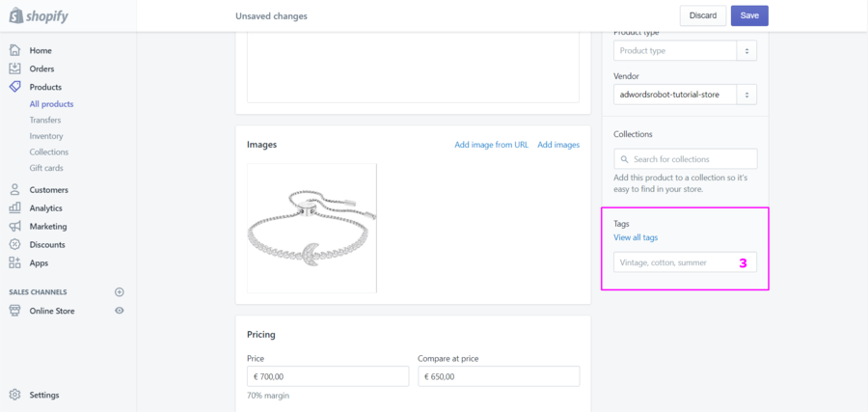This screenshot has height=412, width=868.
Task: Click the Shopify logo icon
Action: pos(15,15)
